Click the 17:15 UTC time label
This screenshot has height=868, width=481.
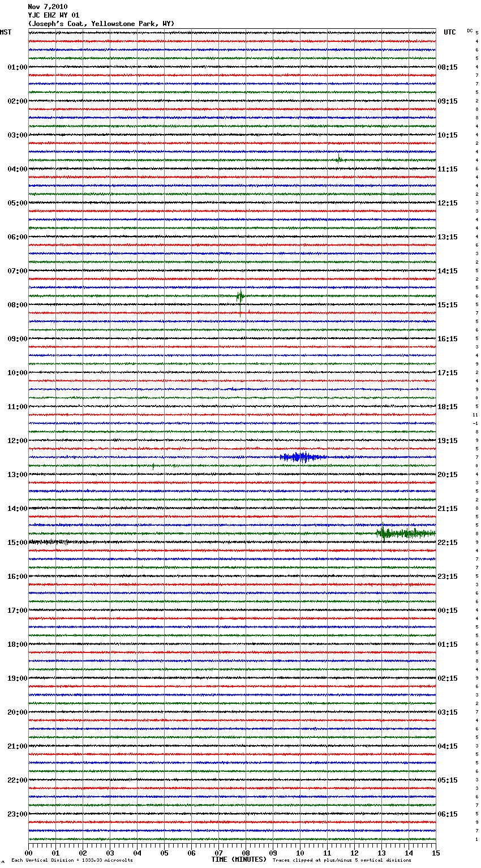point(448,373)
